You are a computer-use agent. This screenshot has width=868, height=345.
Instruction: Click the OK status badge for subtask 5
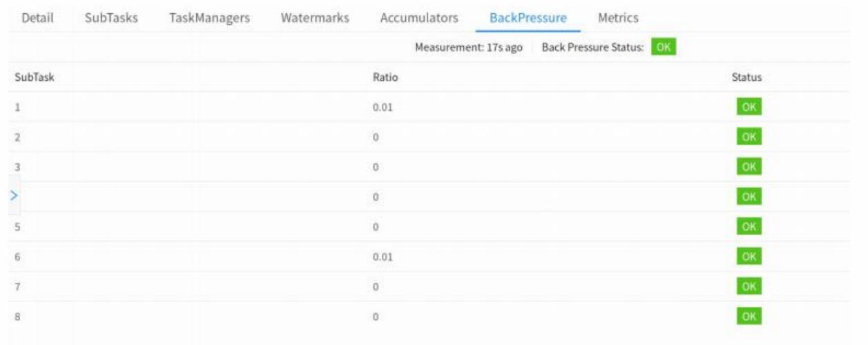click(746, 226)
